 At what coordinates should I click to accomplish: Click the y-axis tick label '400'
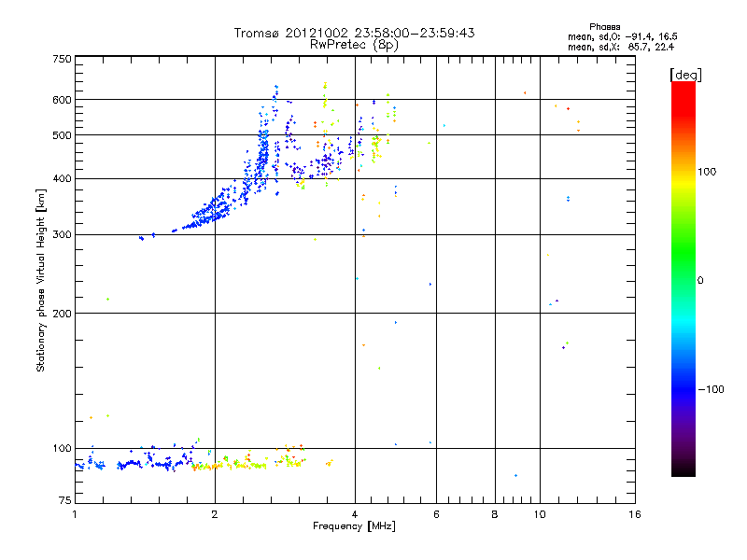pyautogui.click(x=62, y=179)
